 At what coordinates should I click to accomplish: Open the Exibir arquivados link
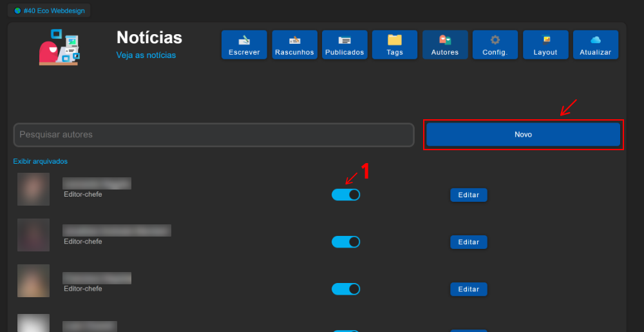(x=40, y=161)
